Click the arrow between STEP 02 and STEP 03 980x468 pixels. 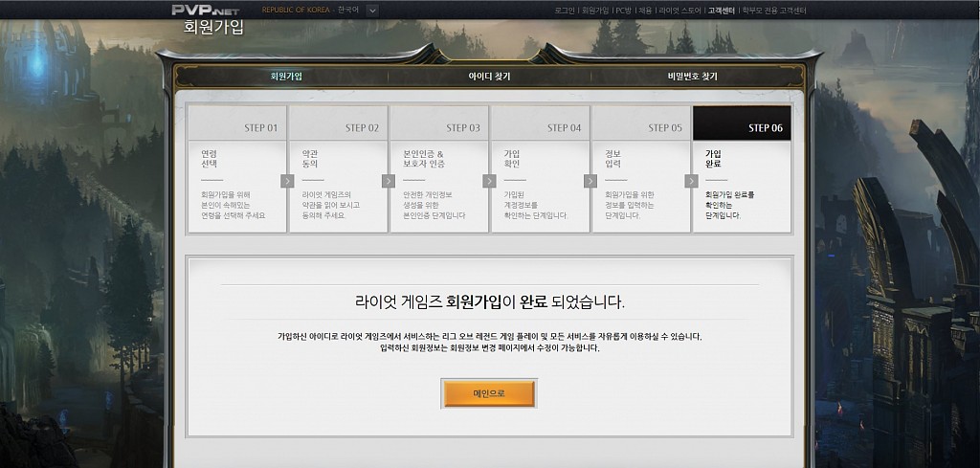click(388, 181)
